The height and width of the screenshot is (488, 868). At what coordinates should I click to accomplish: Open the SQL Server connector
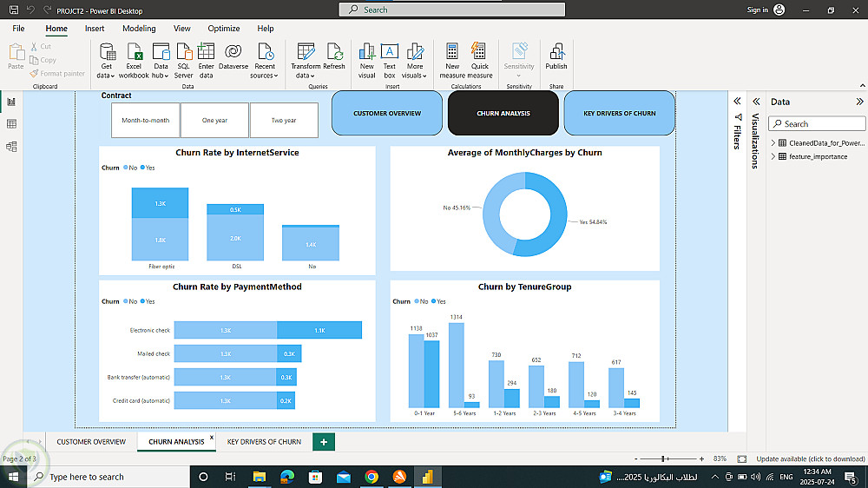[x=184, y=61]
